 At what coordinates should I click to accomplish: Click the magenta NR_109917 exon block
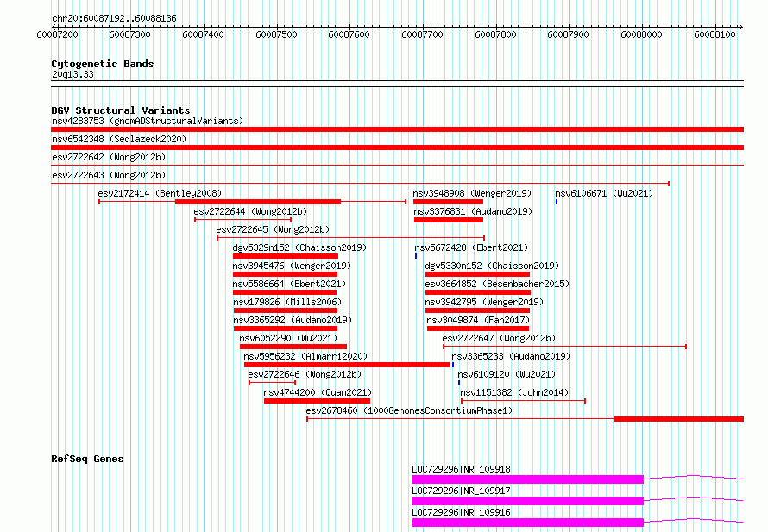click(x=528, y=501)
